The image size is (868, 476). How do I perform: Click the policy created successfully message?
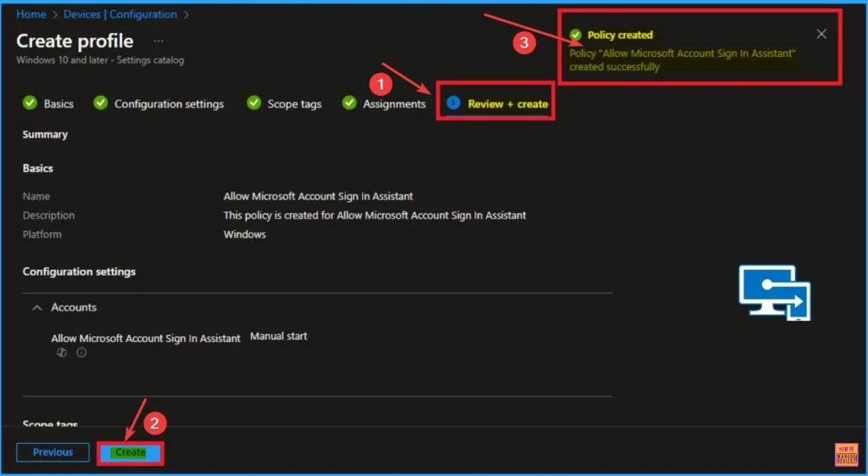[682, 60]
